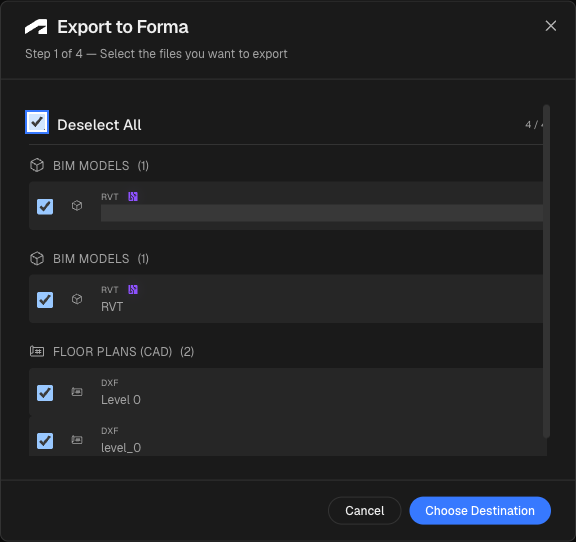Image resolution: width=576 pixels, height=542 pixels.
Task: Click the purple badge in the row named RVT
Action: 133,290
